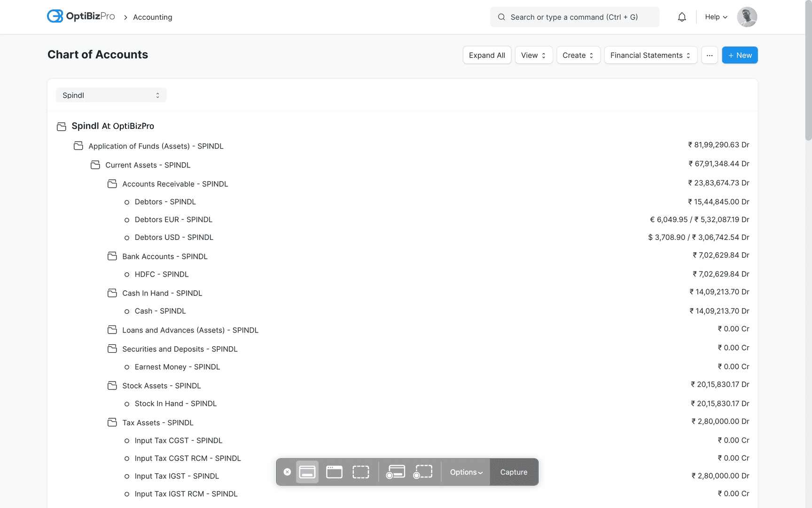This screenshot has width=812, height=508.
Task: Click the Expand All button
Action: point(487,55)
